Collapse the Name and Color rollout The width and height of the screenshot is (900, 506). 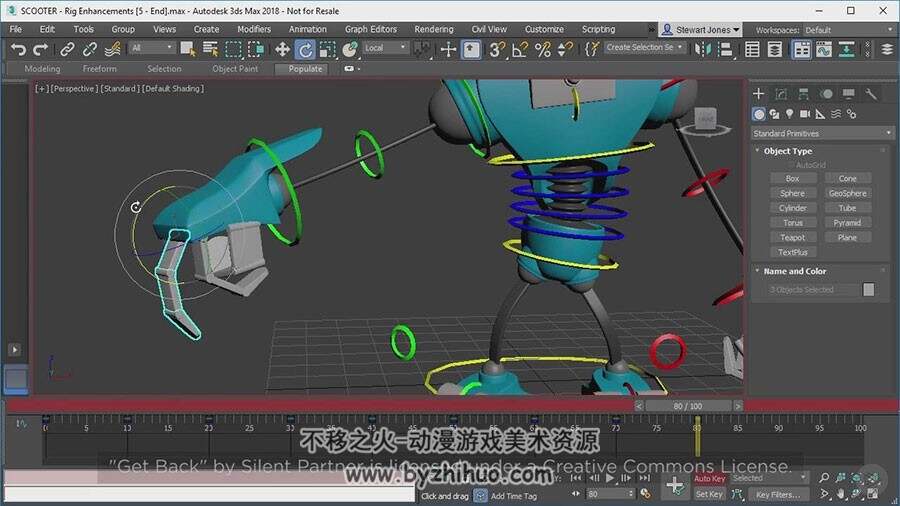pyautogui.click(x=794, y=271)
